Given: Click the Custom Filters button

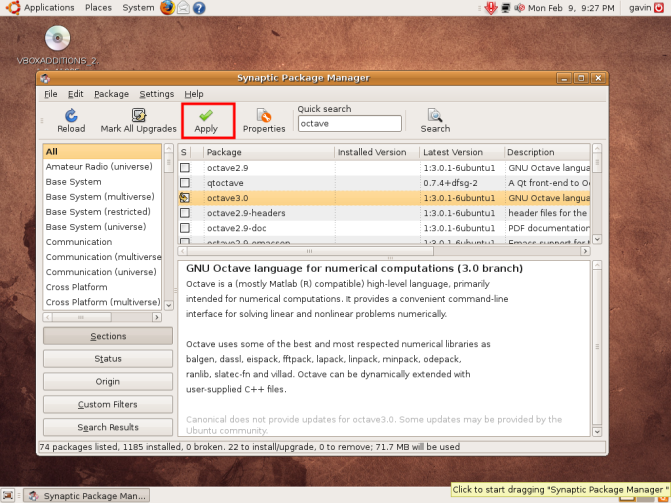Looking at the screenshot, I should 108,404.
